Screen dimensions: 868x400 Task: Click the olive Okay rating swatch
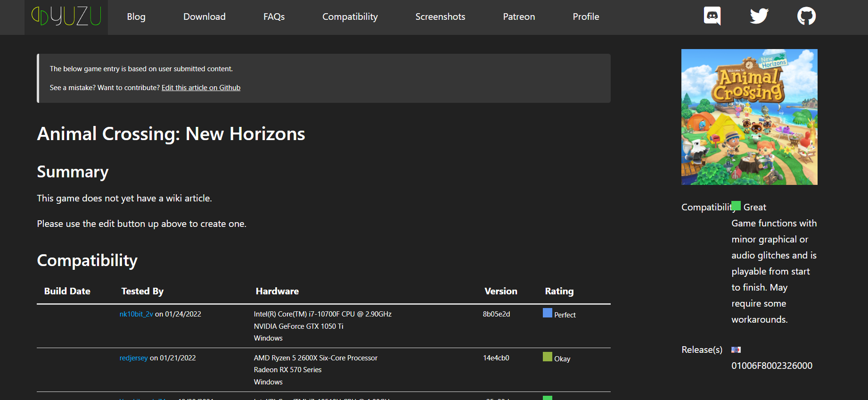point(548,357)
